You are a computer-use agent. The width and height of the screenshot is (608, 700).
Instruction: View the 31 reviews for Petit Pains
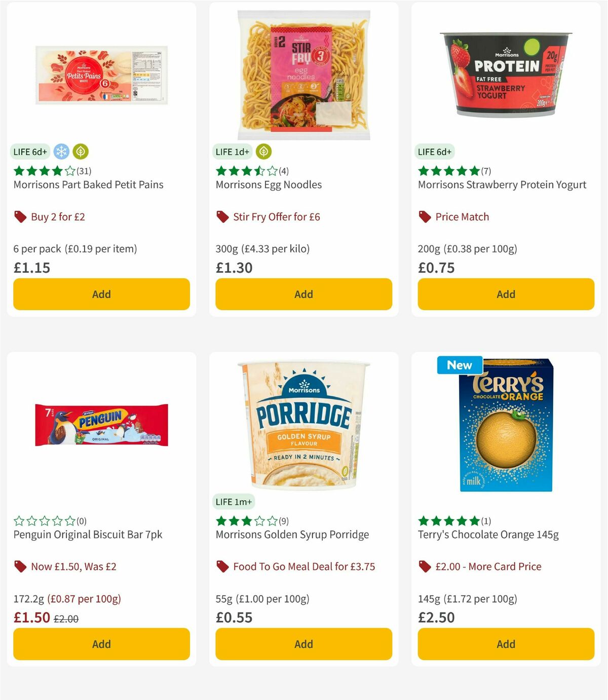pos(85,171)
